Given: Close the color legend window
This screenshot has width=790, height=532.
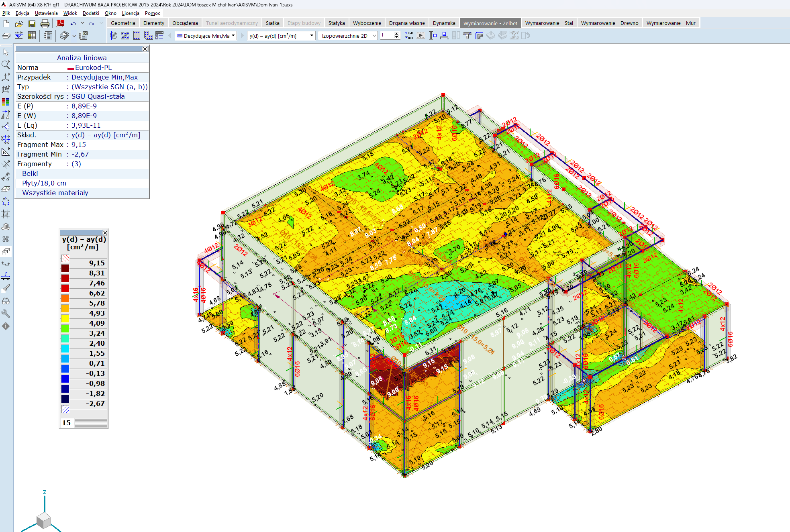Looking at the screenshot, I should tap(105, 233).
